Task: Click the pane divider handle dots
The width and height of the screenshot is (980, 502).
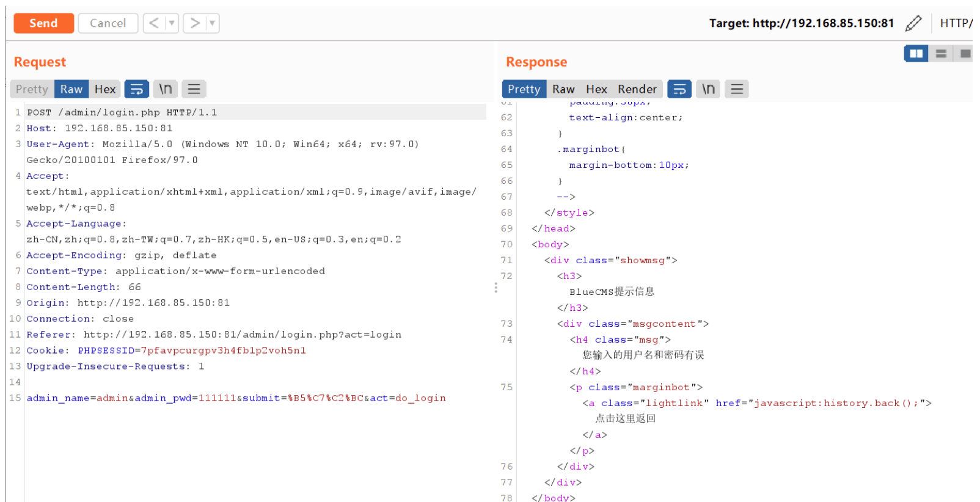Action: click(x=495, y=288)
